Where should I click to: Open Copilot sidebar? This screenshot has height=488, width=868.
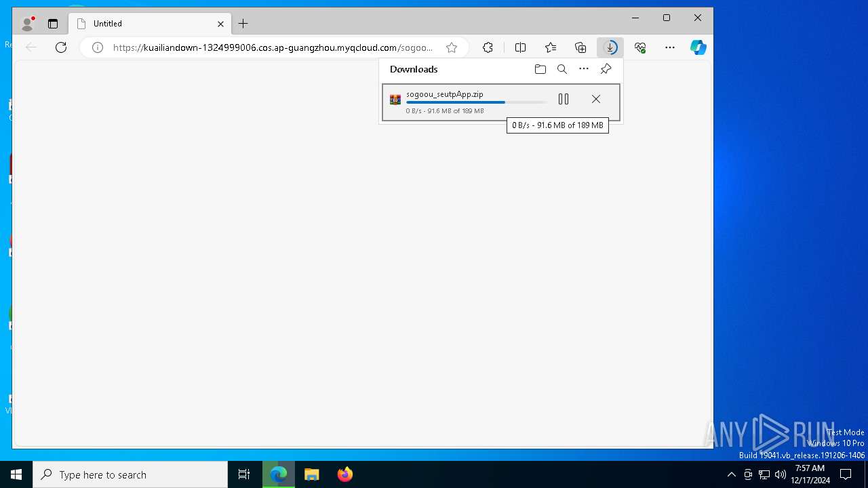(x=698, y=47)
